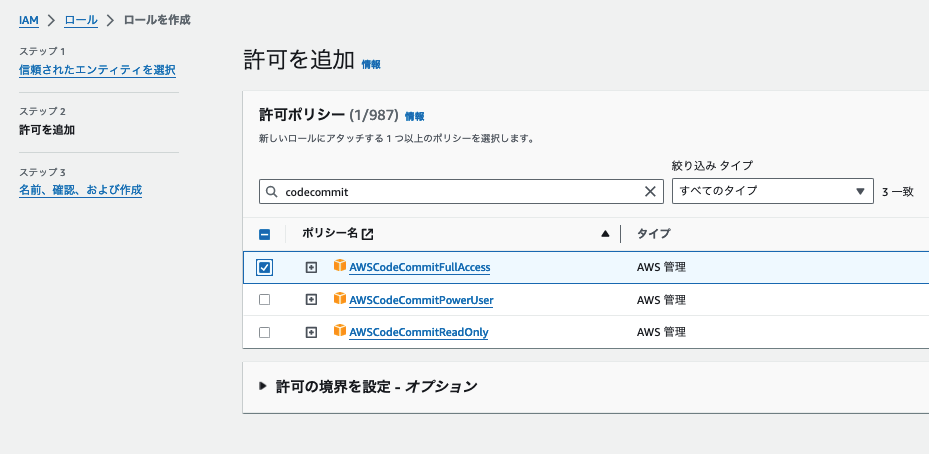Screen dimensions: 929x454
Task: Open step 1 信頼されたエンティティを選択
Action: point(97,70)
